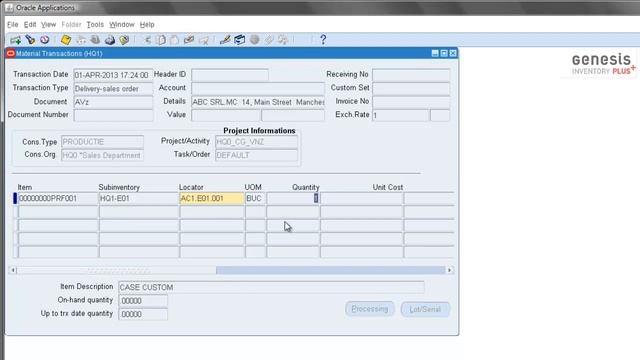Click the Lot/Serial button
The width and height of the screenshot is (640, 360).
coord(425,309)
